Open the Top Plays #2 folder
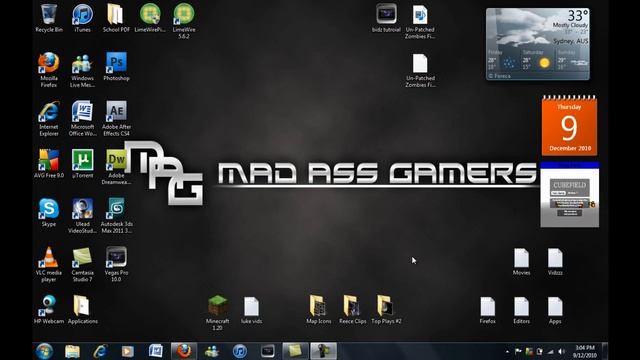The height and width of the screenshot is (360, 640). point(386,309)
